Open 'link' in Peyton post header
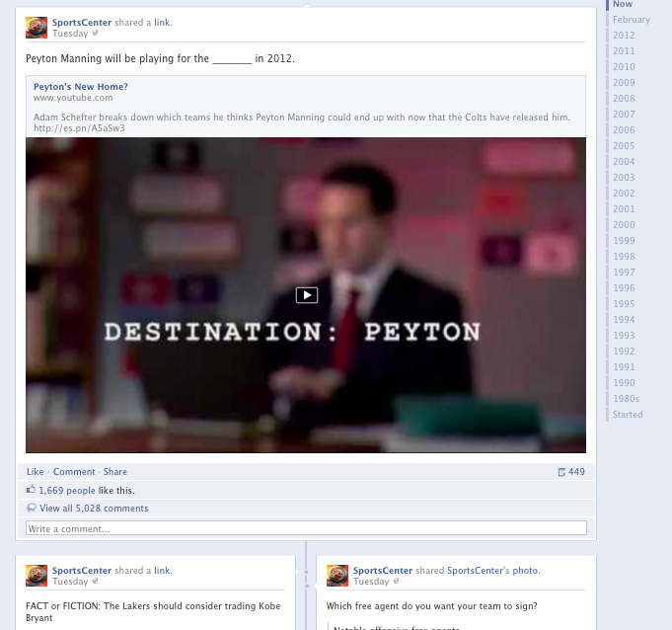 coord(162,23)
